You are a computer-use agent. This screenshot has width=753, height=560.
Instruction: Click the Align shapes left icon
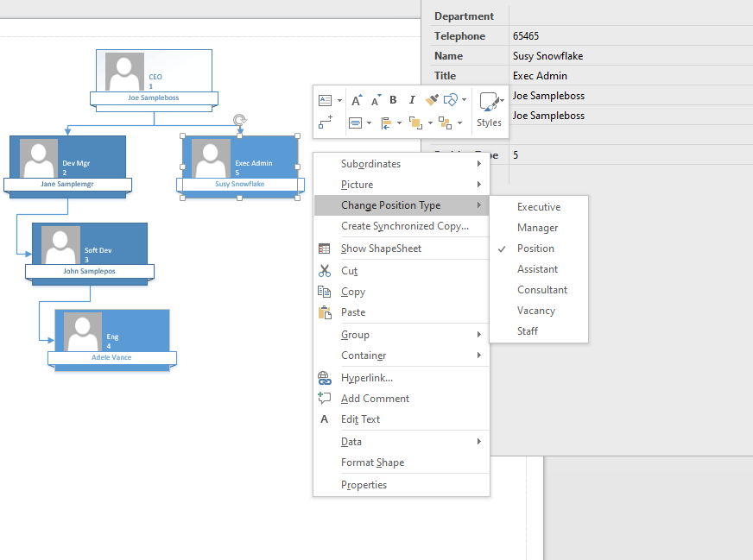pyautogui.click(x=386, y=123)
